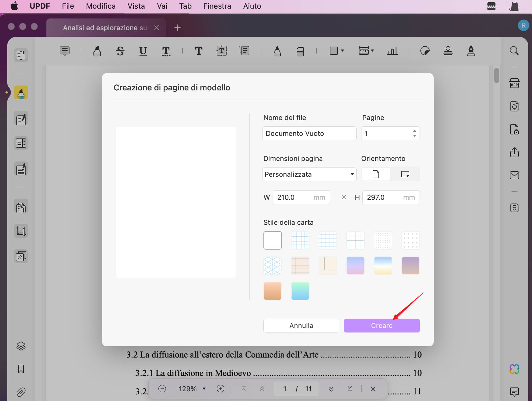Screen dimensions: 532x401
Task: Select blank white paper style
Action: 272,240
